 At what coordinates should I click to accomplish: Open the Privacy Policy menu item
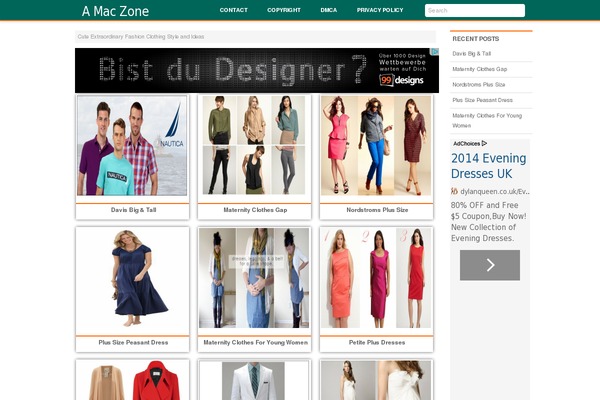pos(380,10)
